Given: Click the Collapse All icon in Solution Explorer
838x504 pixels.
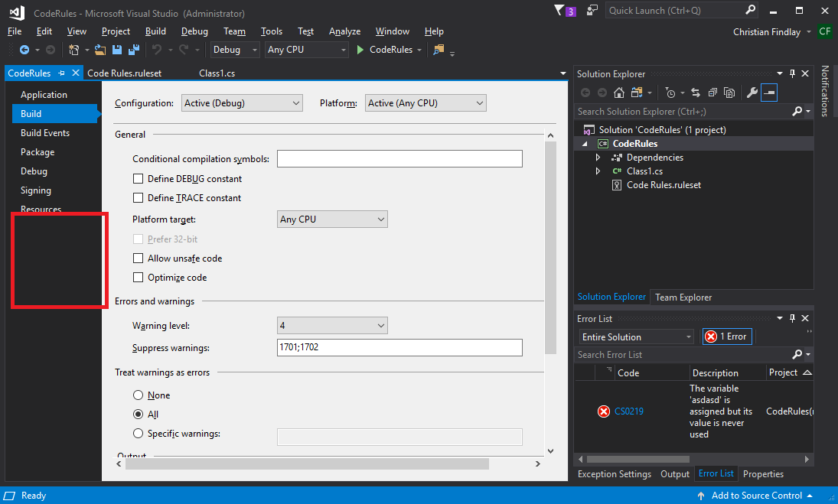Looking at the screenshot, I should point(712,93).
